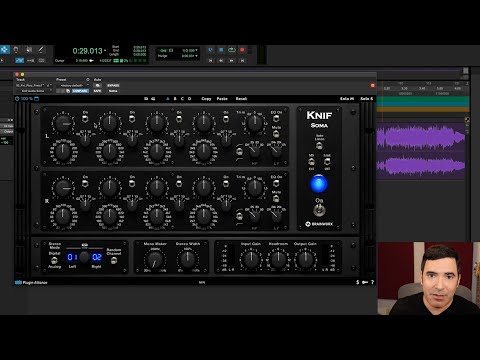This screenshot has width=480, height=360.
Task: Open the main counter format dropdown arrow
Action: [105, 51]
